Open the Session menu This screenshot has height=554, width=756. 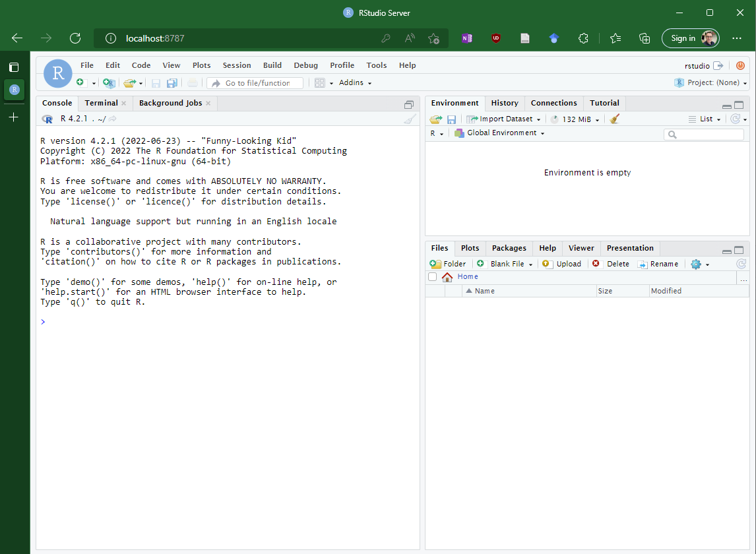(x=236, y=65)
